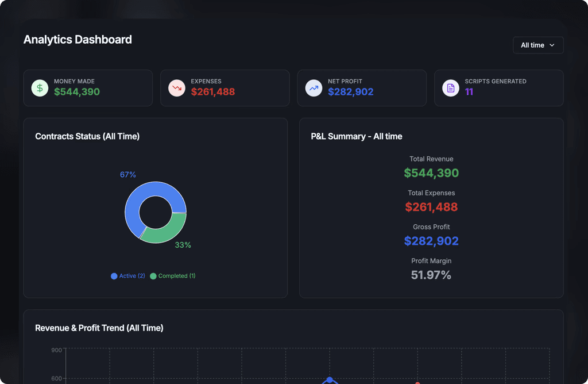The height and width of the screenshot is (384, 588).
Task: Click the Net Profit $282,902 card value
Action: (x=351, y=92)
